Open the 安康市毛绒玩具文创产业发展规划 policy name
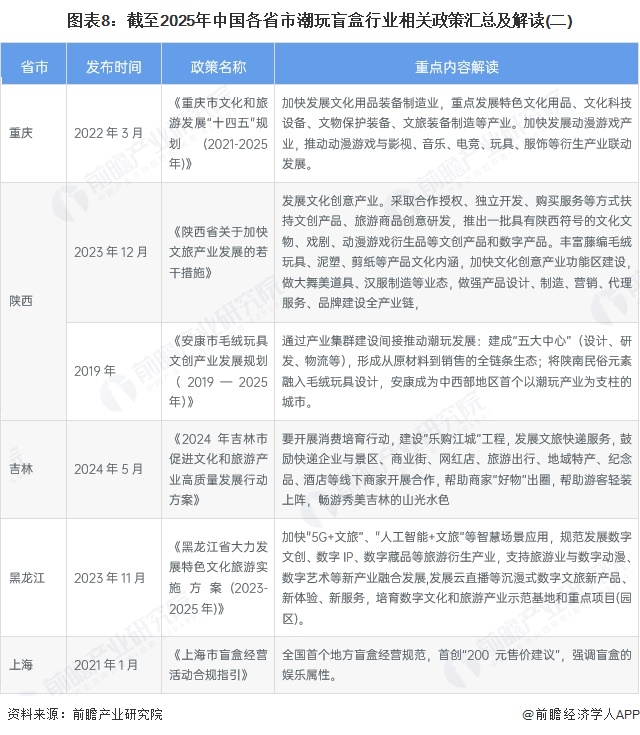This screenshot has height=735, width=640. [217, 370]
